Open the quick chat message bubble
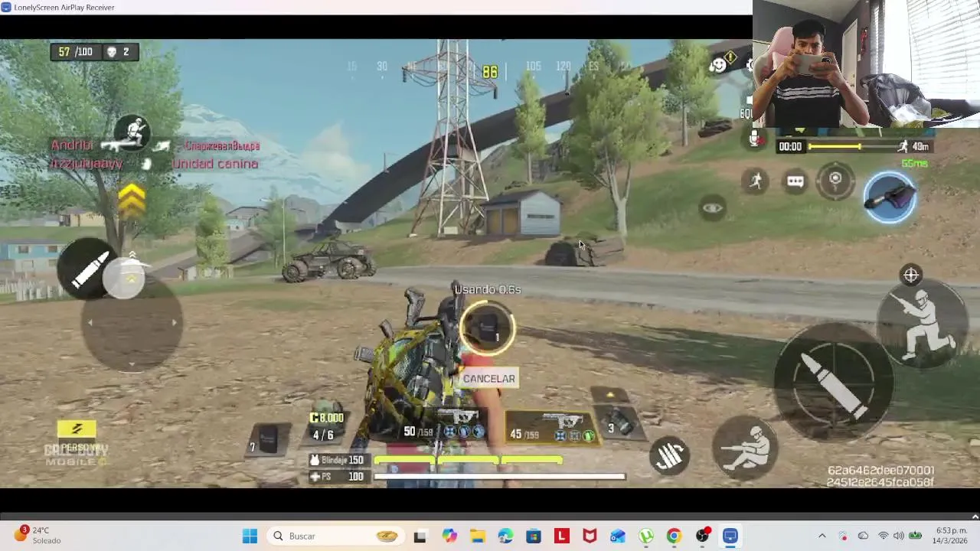The width and height of the screenshot is (980, 551). pyautogui.click(x=795, y=181)
